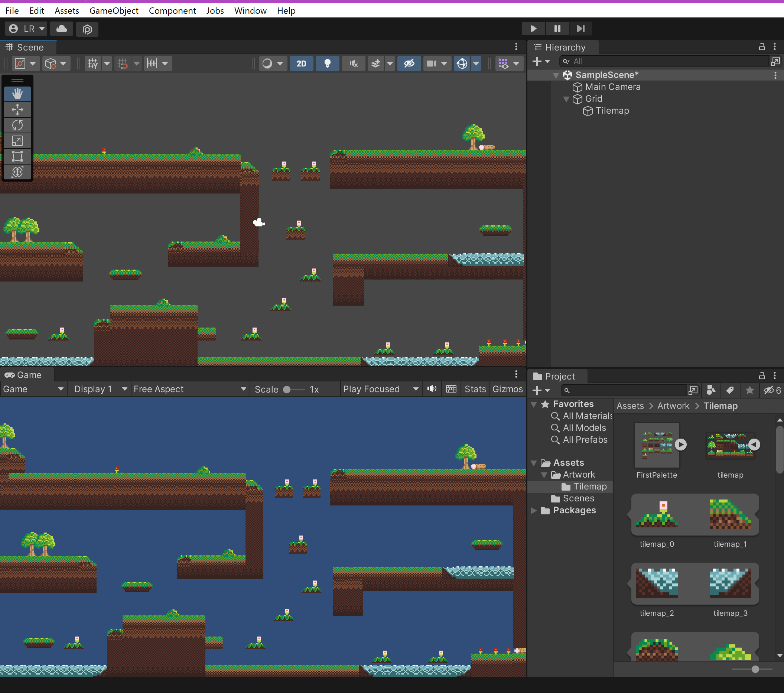Click the Hierarchy search field
The image size is (784, 693).
point(664,61)
